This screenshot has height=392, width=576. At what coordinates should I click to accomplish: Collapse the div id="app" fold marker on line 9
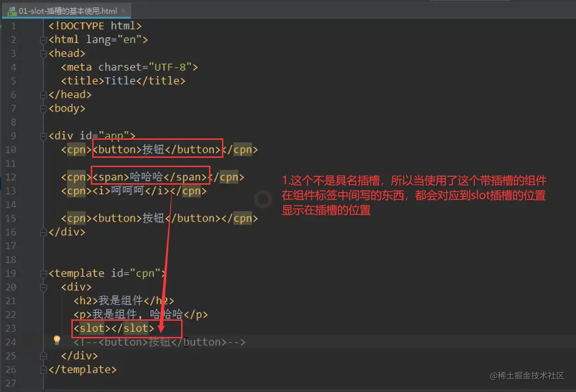coord(44,136)
